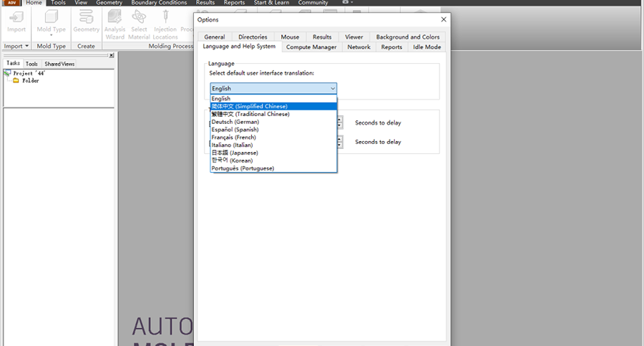Open the Compute Manager tab
Viewport: 644px width, 346px height.
[x=311, y=47]
